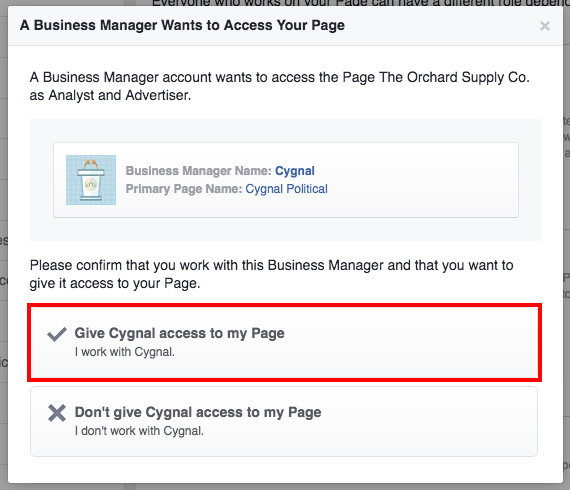Close the Business Manager access dialog
This screenshot has width=570, height=490.
point(545,26)
